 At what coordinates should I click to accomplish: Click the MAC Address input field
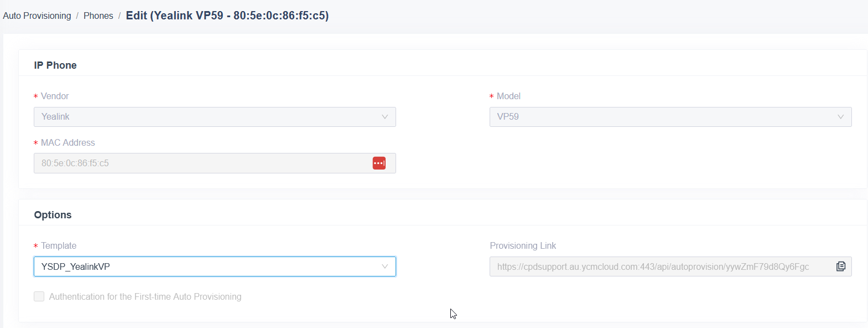215,163
